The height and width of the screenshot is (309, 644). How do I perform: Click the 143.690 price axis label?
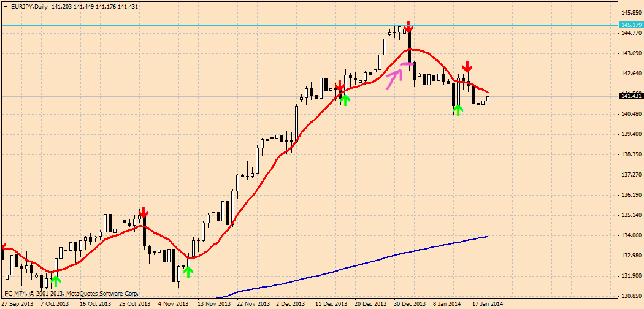click(x=631, y=54)
